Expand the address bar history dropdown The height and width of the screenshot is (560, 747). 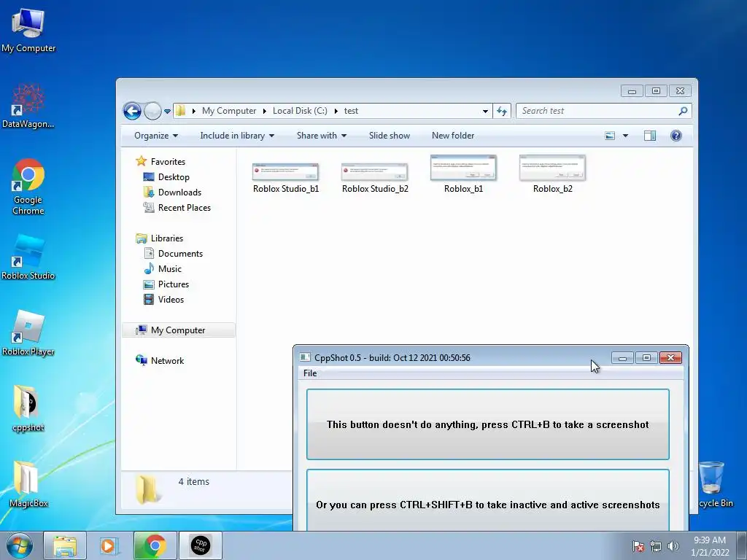point(485,111)
